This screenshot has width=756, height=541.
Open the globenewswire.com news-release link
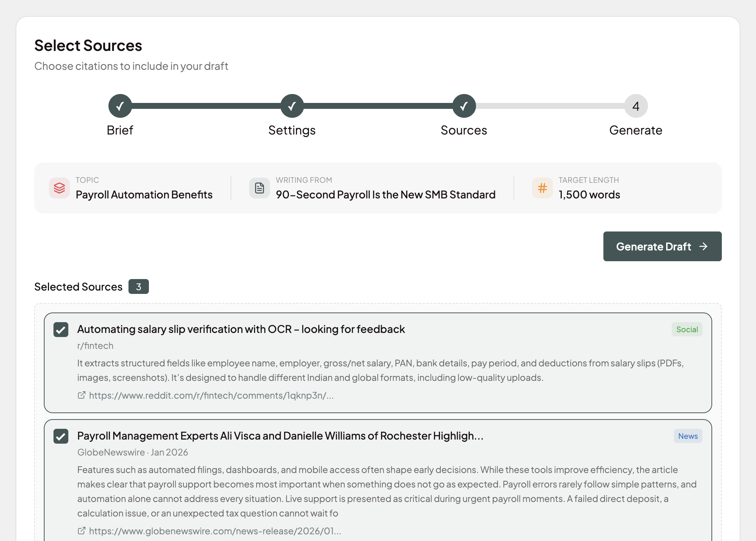point(215,531)
